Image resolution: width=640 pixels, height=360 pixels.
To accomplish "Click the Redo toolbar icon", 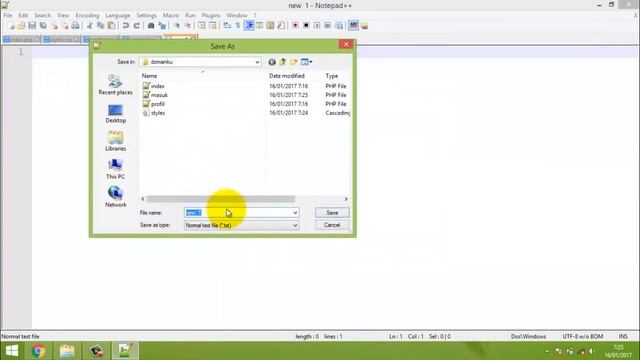I will (137, 26).
